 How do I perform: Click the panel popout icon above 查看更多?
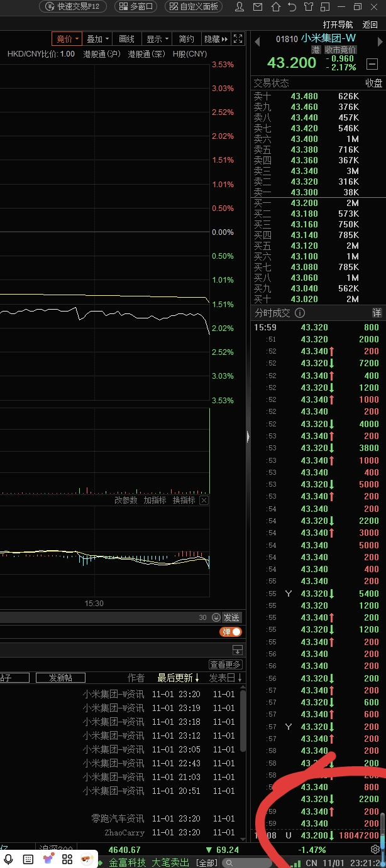[x=237, y=649]
